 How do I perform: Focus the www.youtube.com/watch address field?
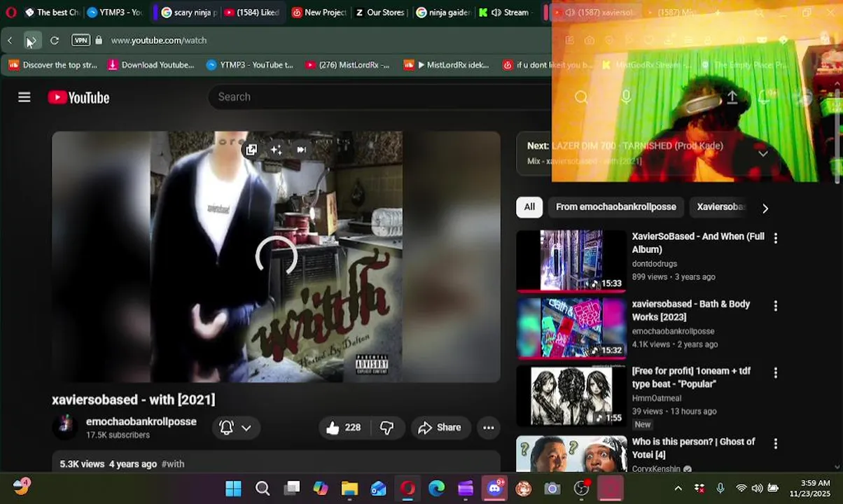[x=158, y=41]
